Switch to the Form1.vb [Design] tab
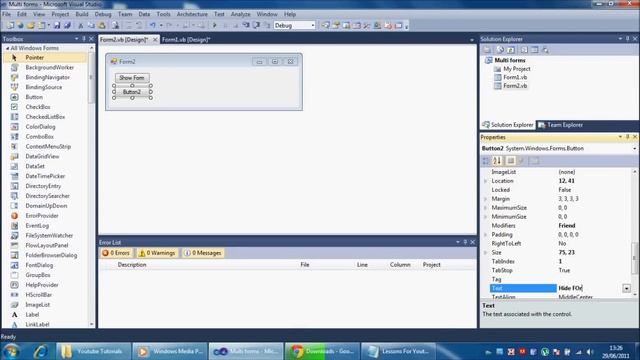Screen dimensions: 640x360 click(186, 40)
